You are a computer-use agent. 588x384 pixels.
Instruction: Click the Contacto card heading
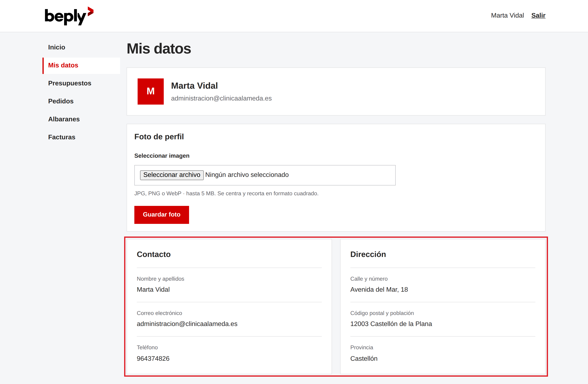(154, 254)
